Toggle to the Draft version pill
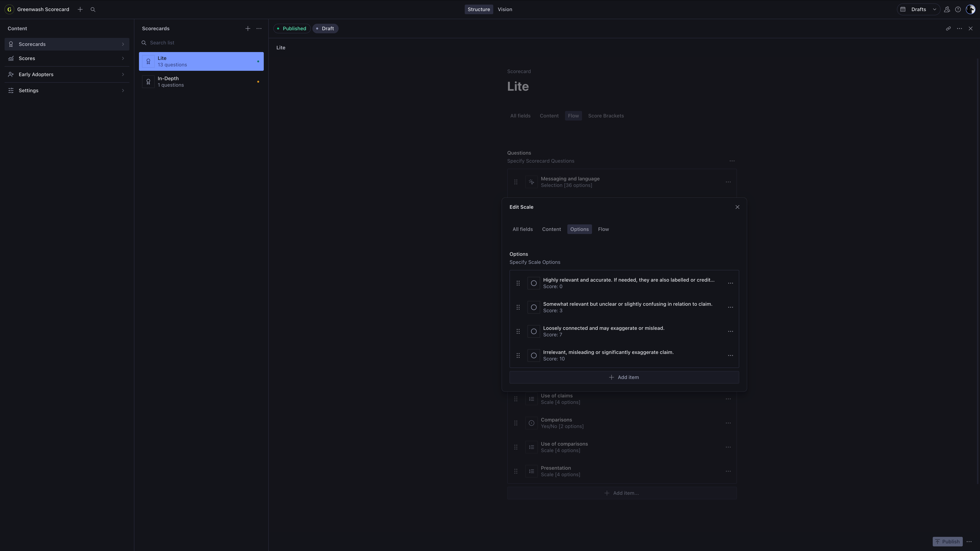The image size is (980, 551). (x=325, y=29)
